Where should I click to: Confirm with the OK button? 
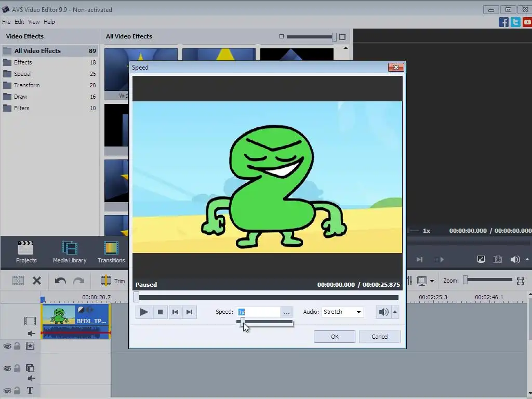coord(335,337)
